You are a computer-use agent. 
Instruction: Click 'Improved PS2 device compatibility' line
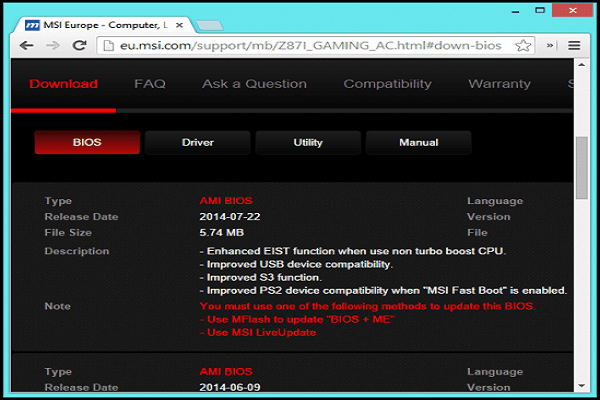click(x=383, y=291)
